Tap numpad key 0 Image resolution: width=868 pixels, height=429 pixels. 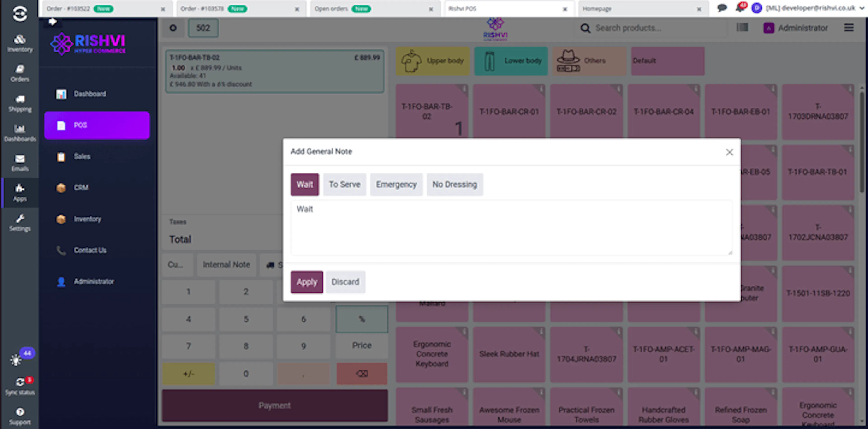tap(246, 374)
